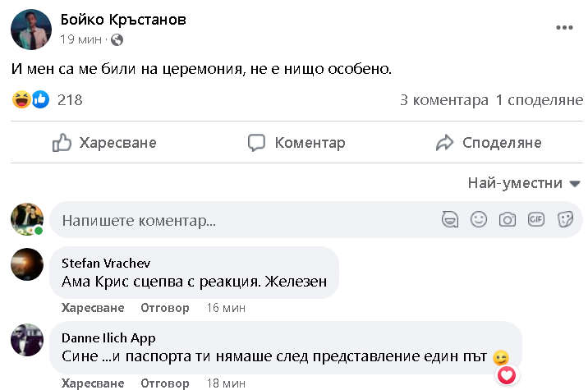This screenshot has height=390, width=588.
Task: Open the sticker picker icon
Action: click(x=565, y=219)
